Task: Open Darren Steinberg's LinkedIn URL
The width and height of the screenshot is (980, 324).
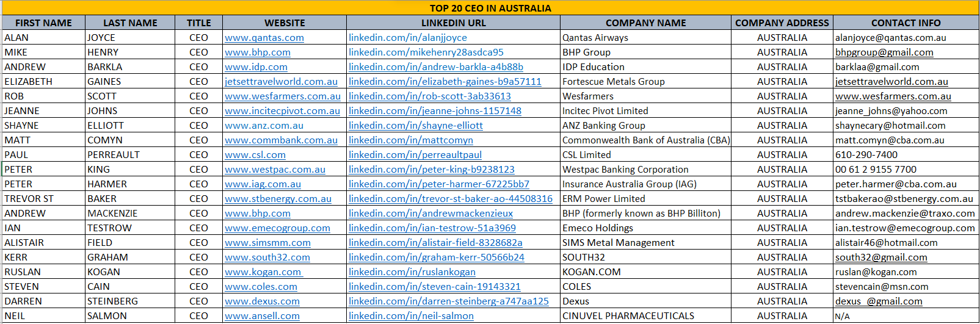Action: tap(449, 301)
